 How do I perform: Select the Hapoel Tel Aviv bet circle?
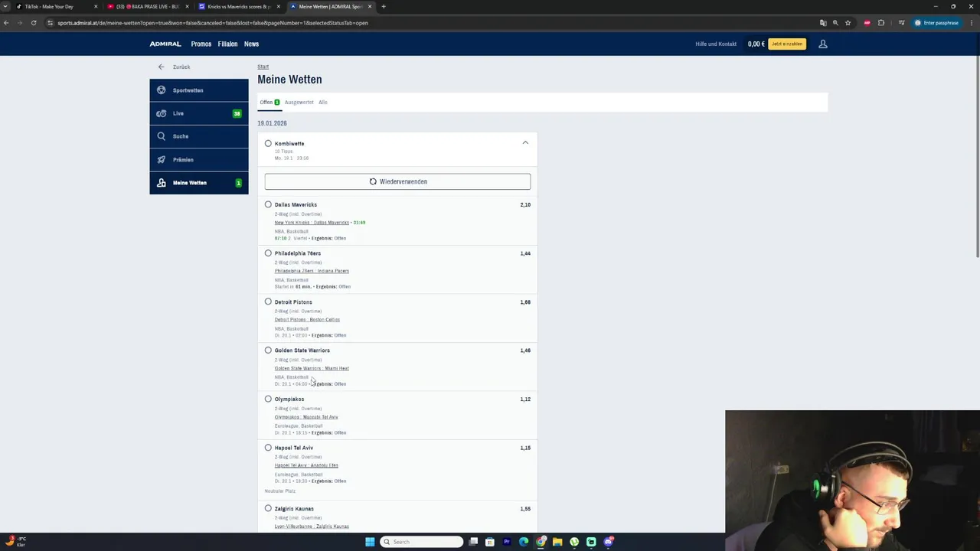point(268,447)
